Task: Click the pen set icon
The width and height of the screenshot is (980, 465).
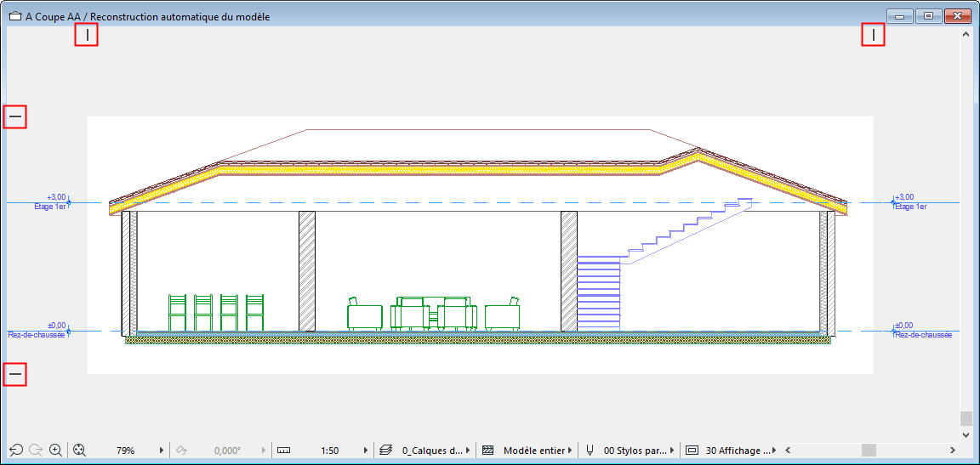Action: tap(589, 450)
